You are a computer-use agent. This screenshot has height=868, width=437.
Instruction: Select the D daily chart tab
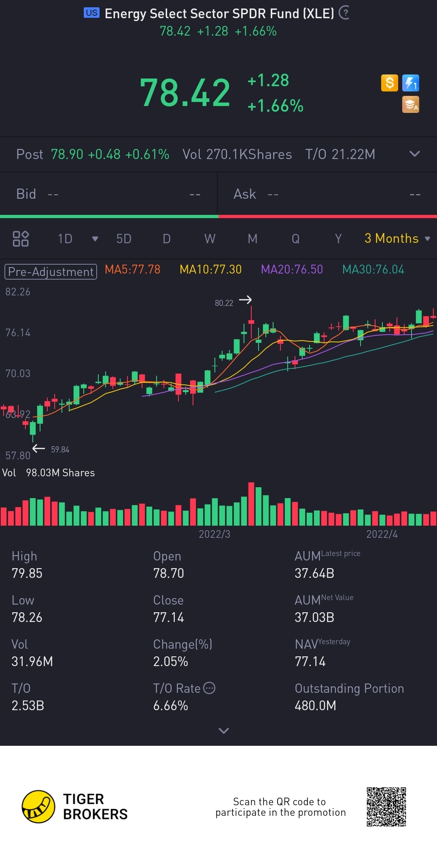167,239
